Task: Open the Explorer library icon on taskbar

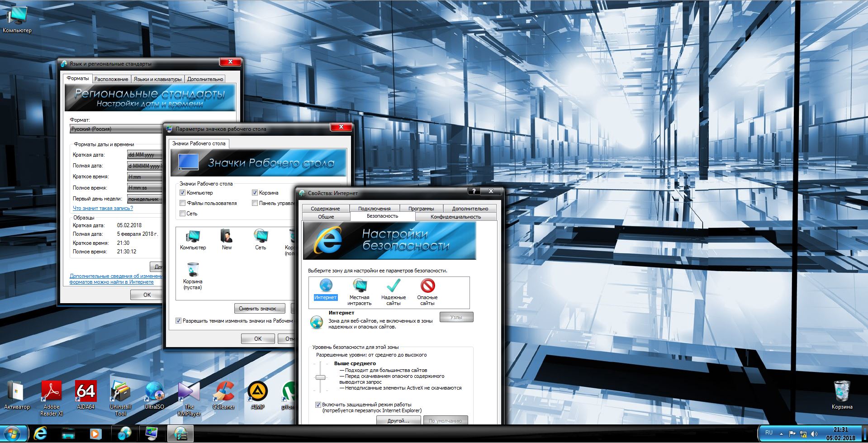Action: pos(68,433)
